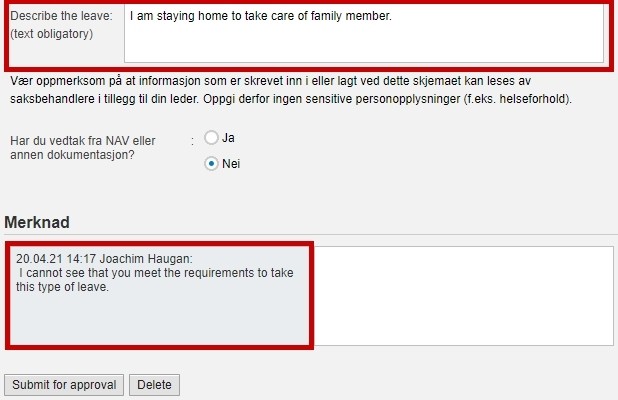
Task: Select the Nei radio button
Action: 211,164
